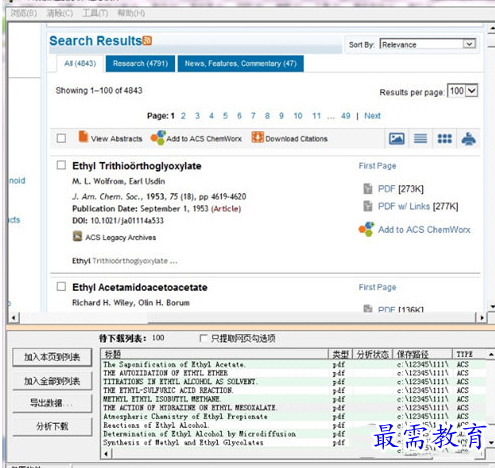This screenshot has height=468, width=495.
Task: Click PDF w/ Links file icon
Action: point(368,206)
